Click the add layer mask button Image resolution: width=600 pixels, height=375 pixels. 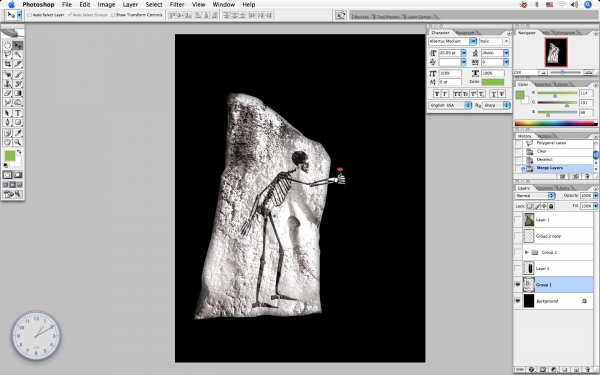click(x=543, y=369)
